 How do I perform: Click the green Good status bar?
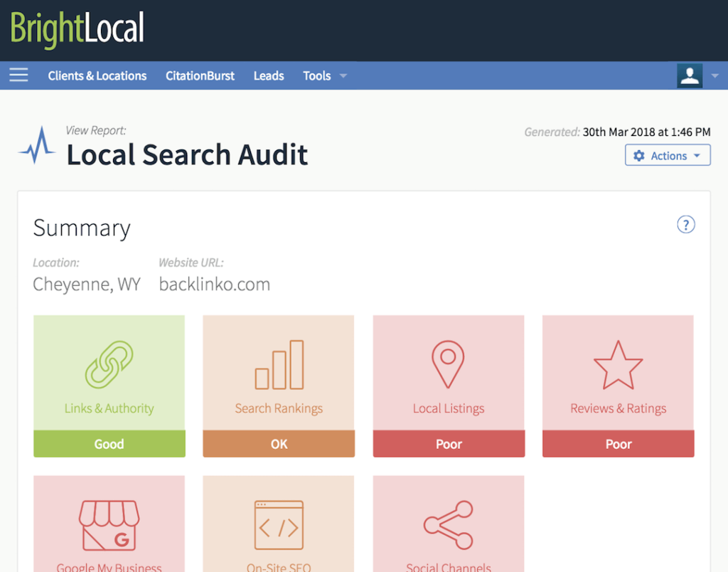tap(109, 444)
